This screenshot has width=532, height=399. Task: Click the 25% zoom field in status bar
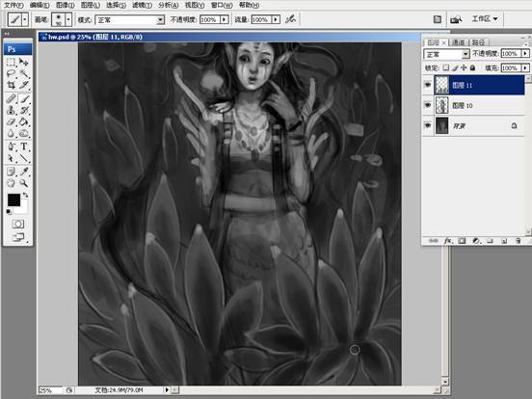[x=50, y=390]
